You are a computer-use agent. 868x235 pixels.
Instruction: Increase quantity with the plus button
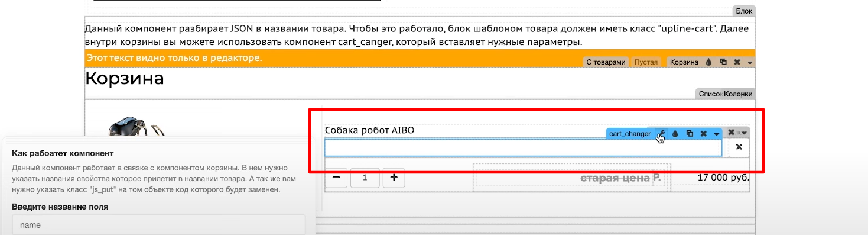pyautogui.click(x=394, y=178)
